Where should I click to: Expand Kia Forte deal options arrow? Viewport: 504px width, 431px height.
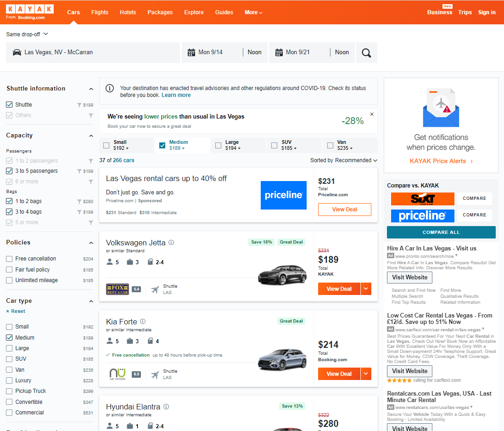tap(366, 374)
